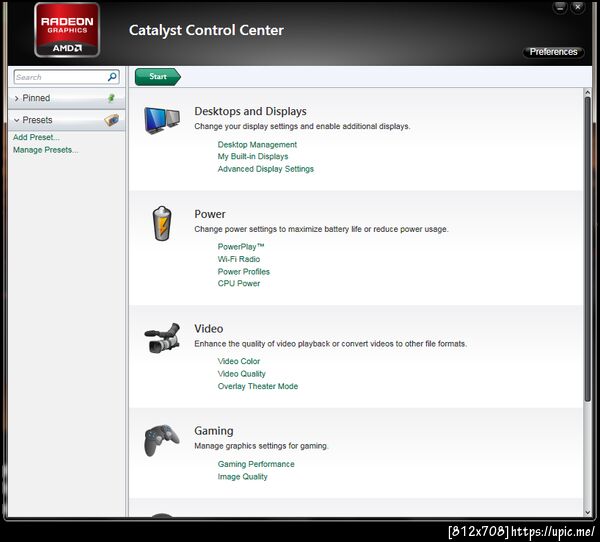Click the scroll down arrow of main panel

[x=587, y=512]
